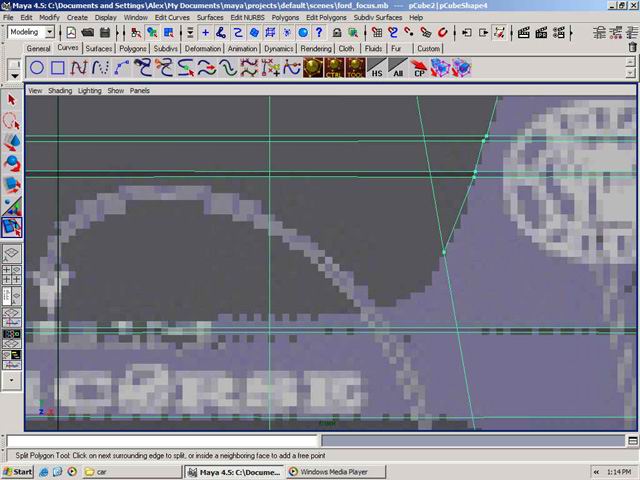Open the viewport Panels menu
Viewport: 640px width, 480px height.
click(x=140, y=90)
